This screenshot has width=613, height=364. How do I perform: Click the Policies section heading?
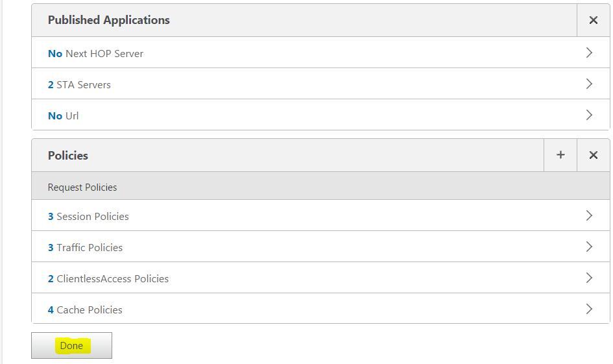[x=68, y=156]
